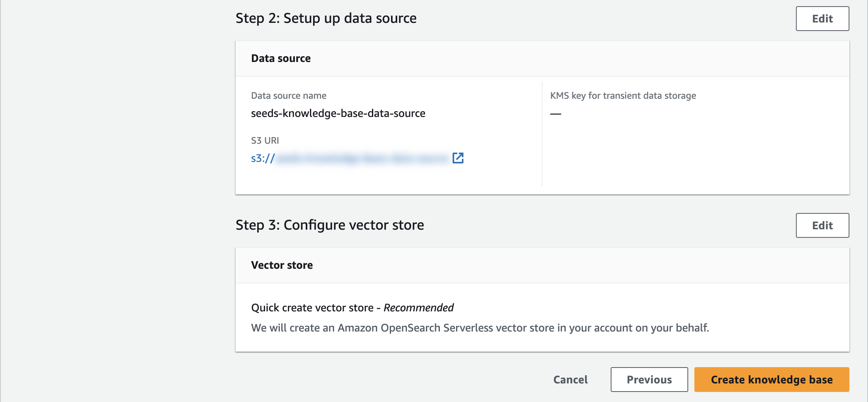The height and width of the screenshot is (402, 868).
Task: Open the S3 URI external link icon
Action: pos(458,158)
